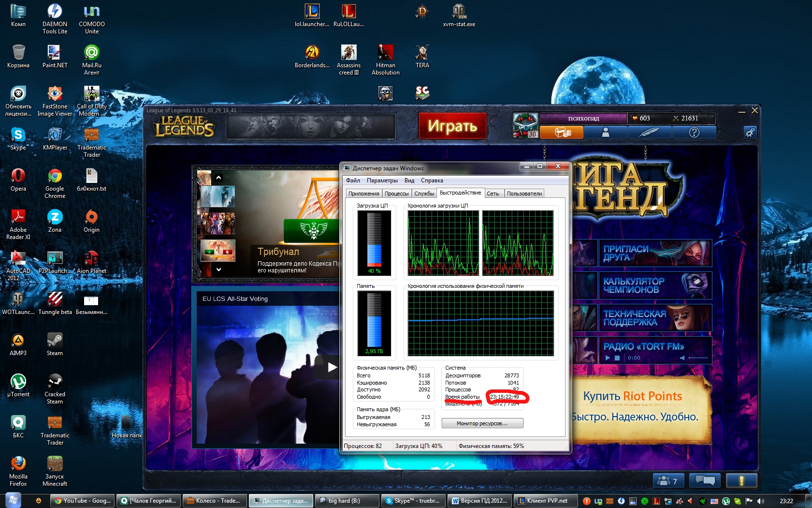The width and height of the screenshot is (812, 508).
Task: Switch to YouTube Chrome taskbar window
Action: (83, 501)
